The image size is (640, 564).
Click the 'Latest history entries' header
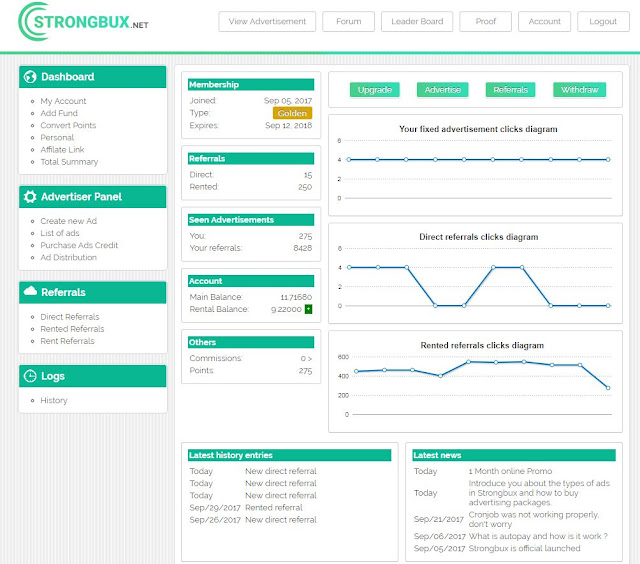[290, 455]
